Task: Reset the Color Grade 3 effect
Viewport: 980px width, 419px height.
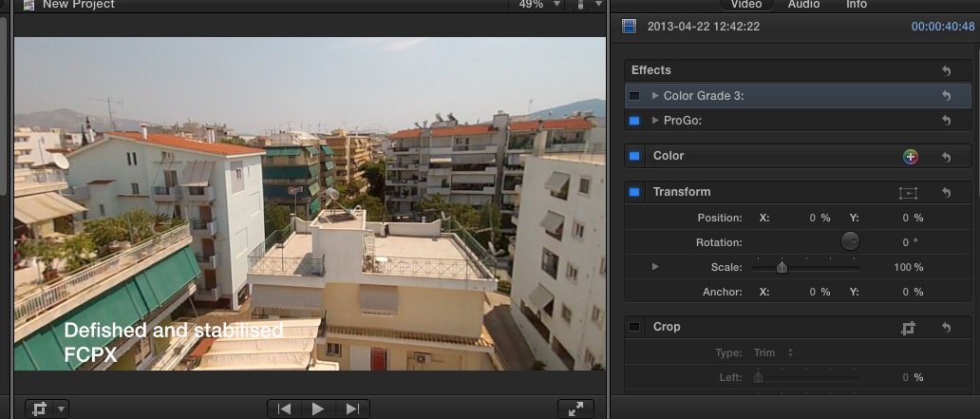Action: [946, 96]
